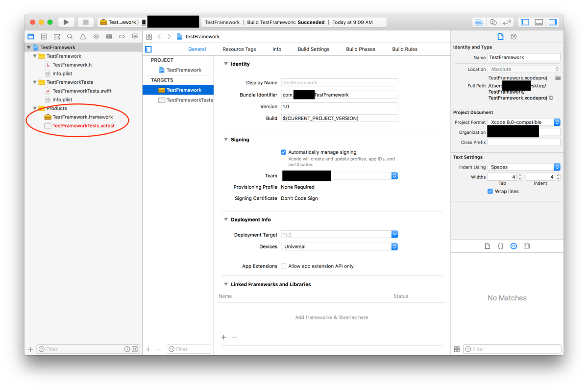The height and width of the screenshot is (390, 588).
Task: Switch to the Build Phases tab
Action: [361, 49]
